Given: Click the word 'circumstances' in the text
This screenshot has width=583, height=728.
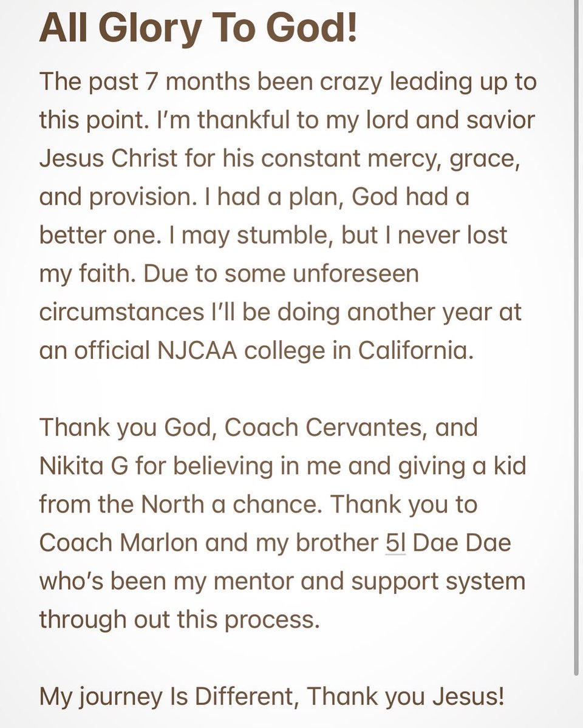Looking at the screenshot, I should pos(121,312).
